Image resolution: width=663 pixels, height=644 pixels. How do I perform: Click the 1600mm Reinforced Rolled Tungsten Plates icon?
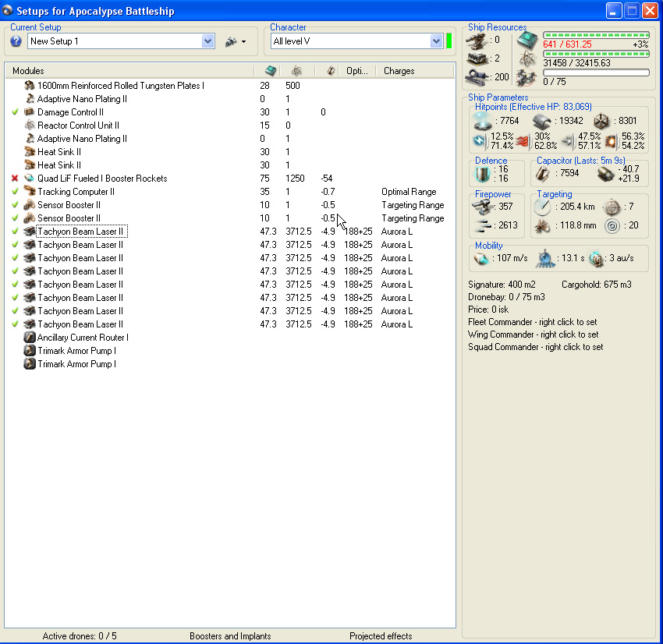(29, 86)
